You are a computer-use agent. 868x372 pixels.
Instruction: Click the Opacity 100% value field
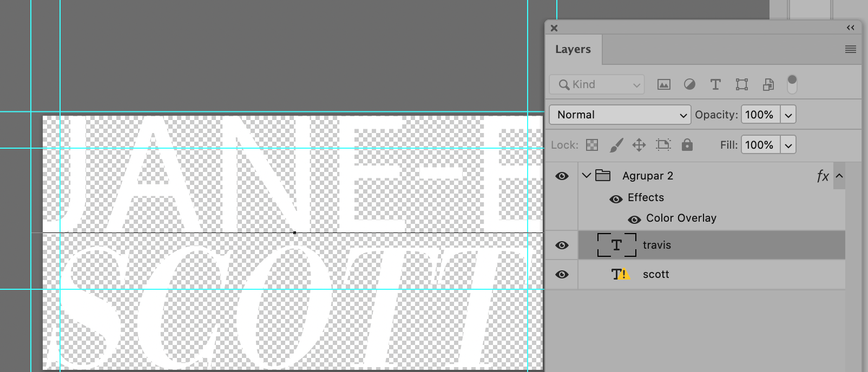tap(761, 115)
